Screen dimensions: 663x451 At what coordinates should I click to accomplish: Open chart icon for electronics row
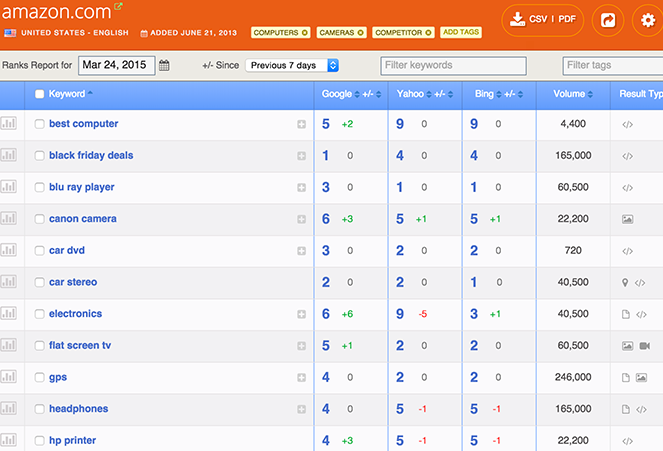coord(8,314)
